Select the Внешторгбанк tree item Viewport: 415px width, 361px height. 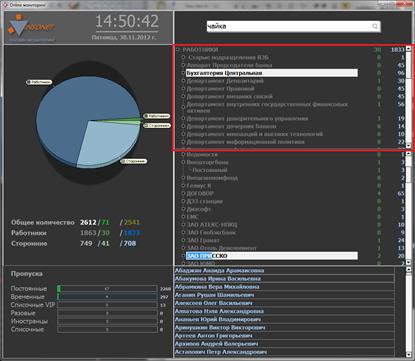(x=207, y=162)
